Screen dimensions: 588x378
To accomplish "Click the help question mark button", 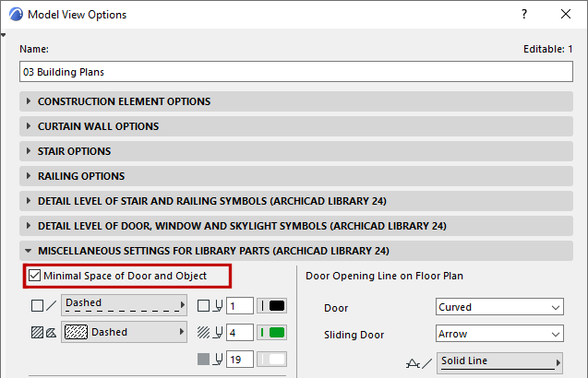I will (x=524, y=14).
